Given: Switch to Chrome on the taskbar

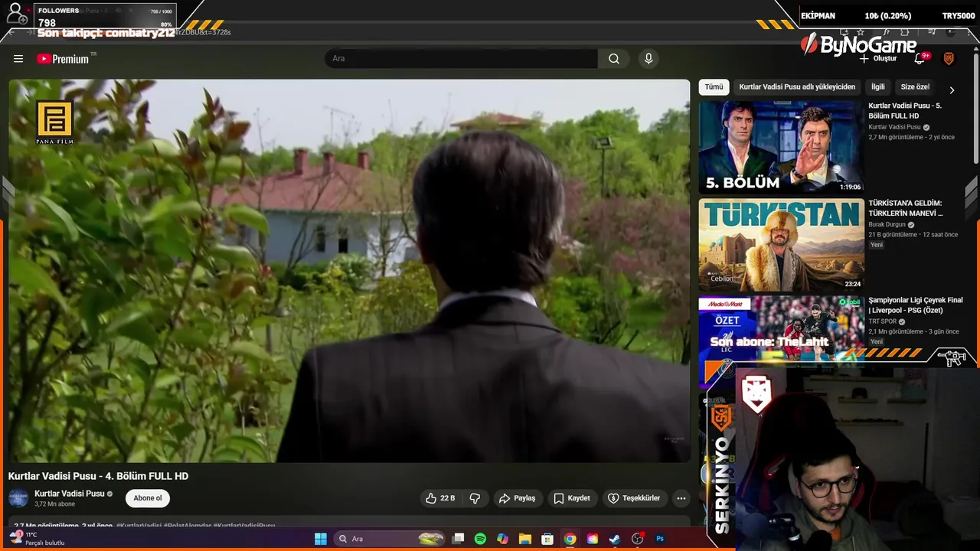Looking at the screenshot, I should pyautogui.click(x=570, y=539).
